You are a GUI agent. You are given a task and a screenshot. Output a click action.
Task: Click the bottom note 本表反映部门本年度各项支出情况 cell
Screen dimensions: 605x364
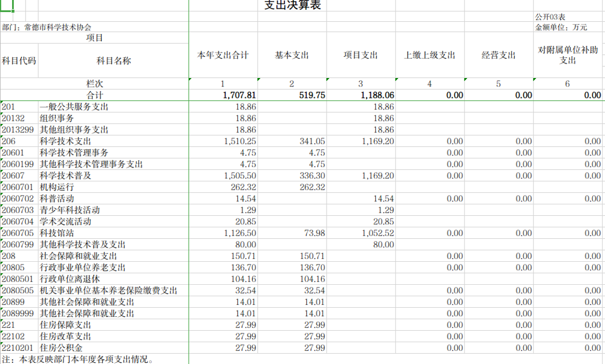coord(79,359)
